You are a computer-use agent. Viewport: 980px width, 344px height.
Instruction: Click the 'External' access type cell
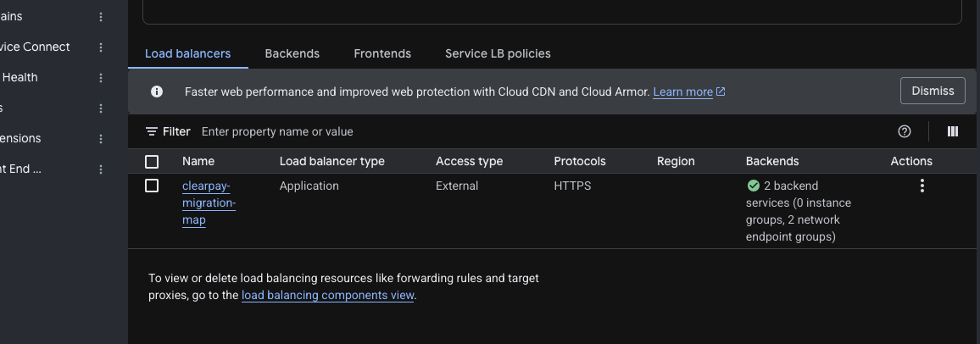click(x=457, y=186)
